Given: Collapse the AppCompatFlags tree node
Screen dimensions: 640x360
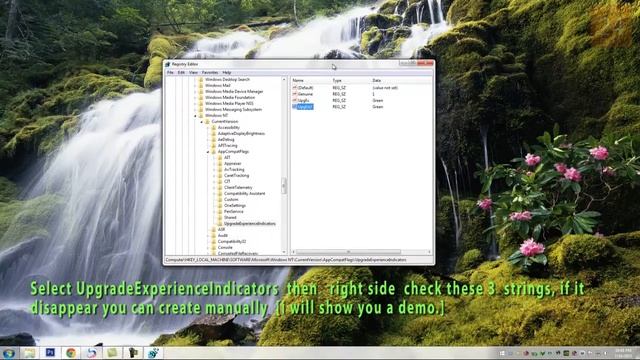Looking at the screenshot, I should 208,152.
